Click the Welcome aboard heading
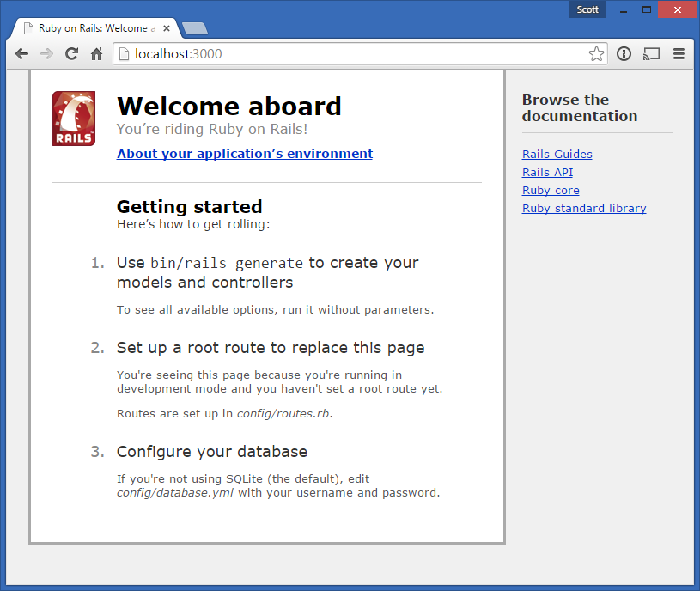700x591 pixels. click(229, 107)
